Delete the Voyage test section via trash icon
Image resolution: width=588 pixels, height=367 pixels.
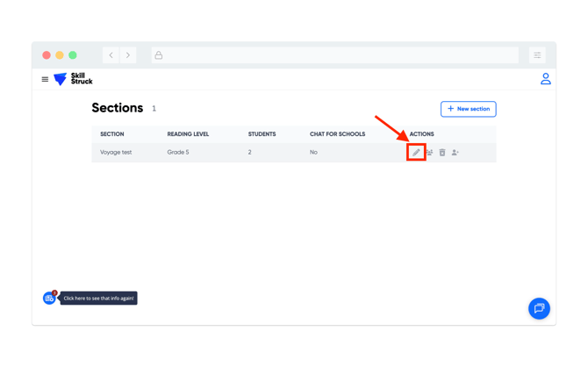pyautogui.click(x=442, y=153)
